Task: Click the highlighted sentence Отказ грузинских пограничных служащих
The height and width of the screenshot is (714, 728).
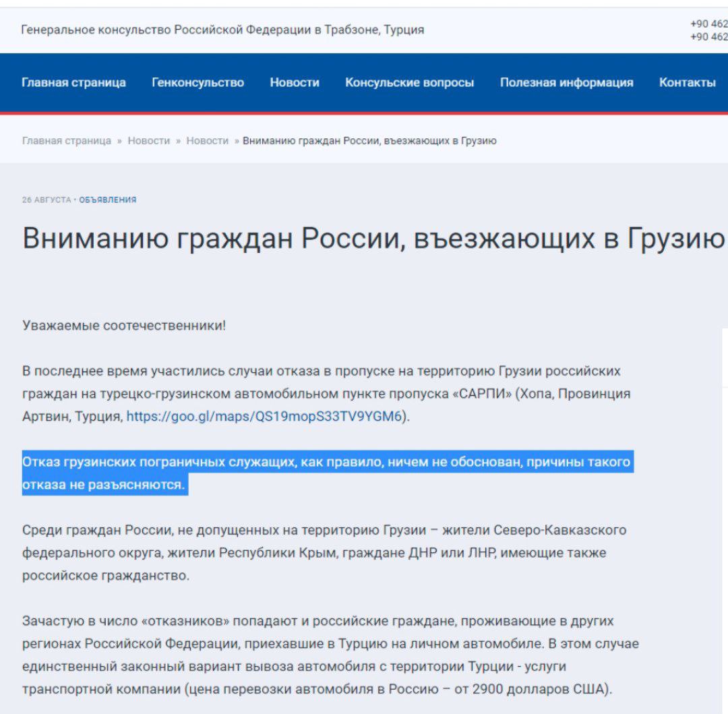Action: click(328, 473)
